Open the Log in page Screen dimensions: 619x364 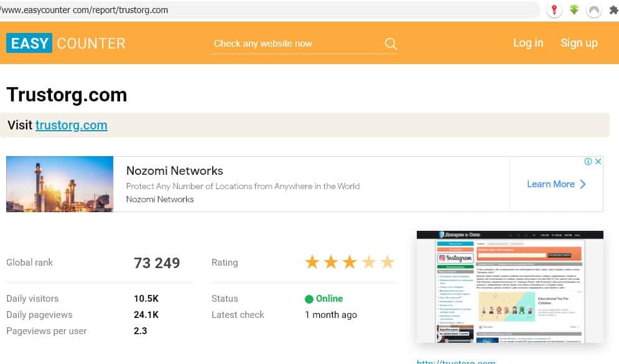(x=528, y=43)
